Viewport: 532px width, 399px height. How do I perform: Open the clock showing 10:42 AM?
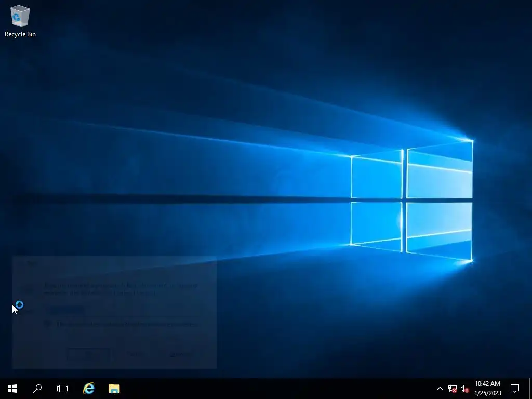point(487,389)
